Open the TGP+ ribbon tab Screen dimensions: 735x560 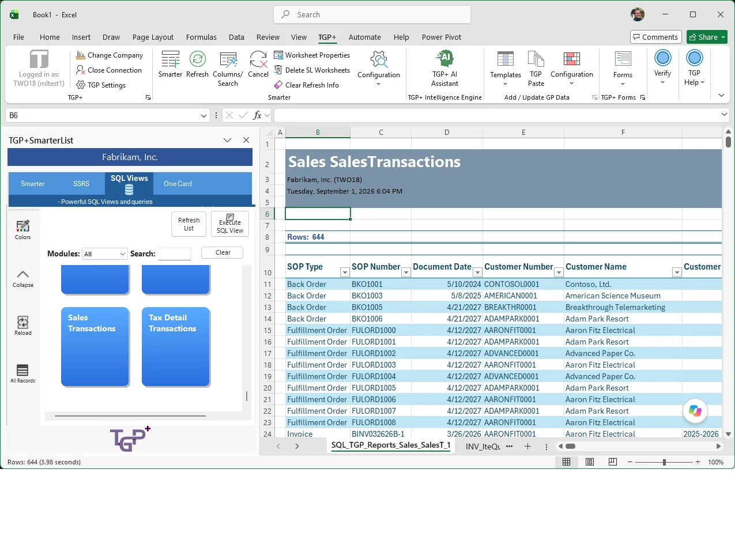(327, 37)
